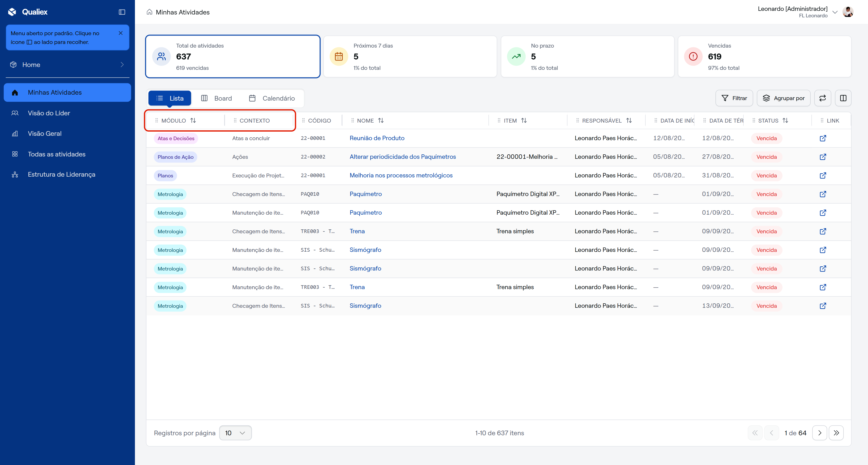
Task: Expand the Home menu chevron
Action: pos(122,65)
